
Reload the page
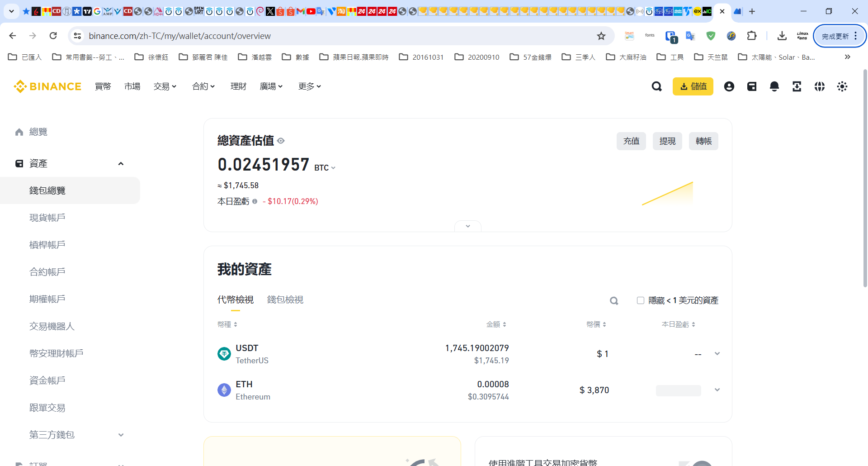pos(53,36)
